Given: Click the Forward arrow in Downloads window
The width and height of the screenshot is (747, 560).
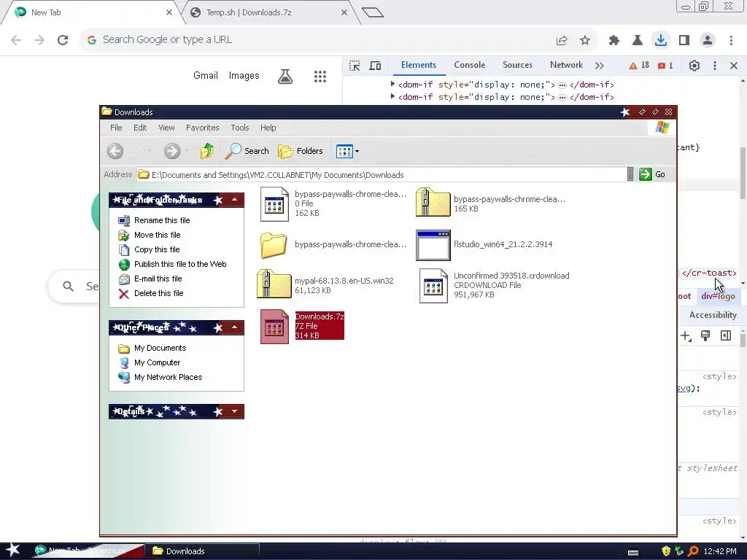Looking at the screenshot, I should pyautogui.click(x=172, y=151).
